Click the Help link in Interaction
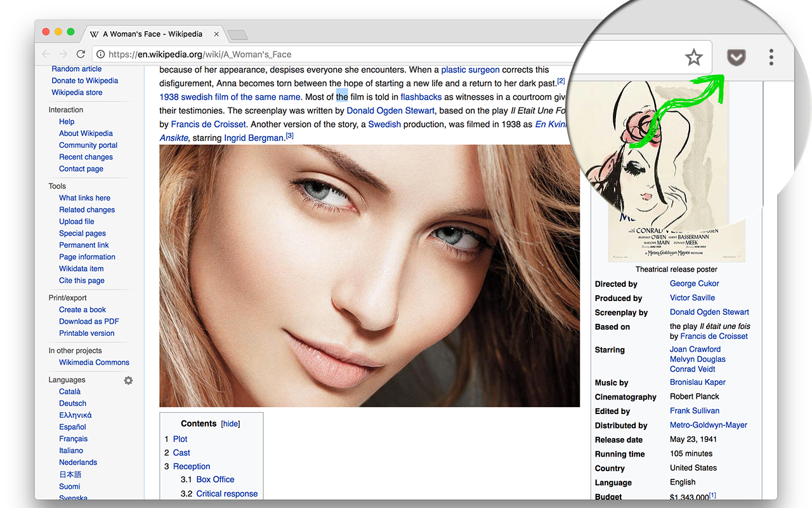812x508 pixels. tap(67, 121)
